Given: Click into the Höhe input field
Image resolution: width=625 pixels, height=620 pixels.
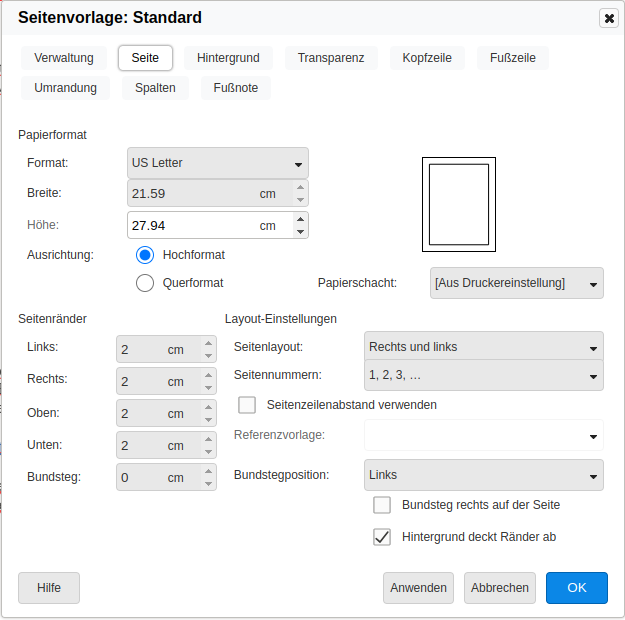Looking at the screenshot, I should pos(190,226).
